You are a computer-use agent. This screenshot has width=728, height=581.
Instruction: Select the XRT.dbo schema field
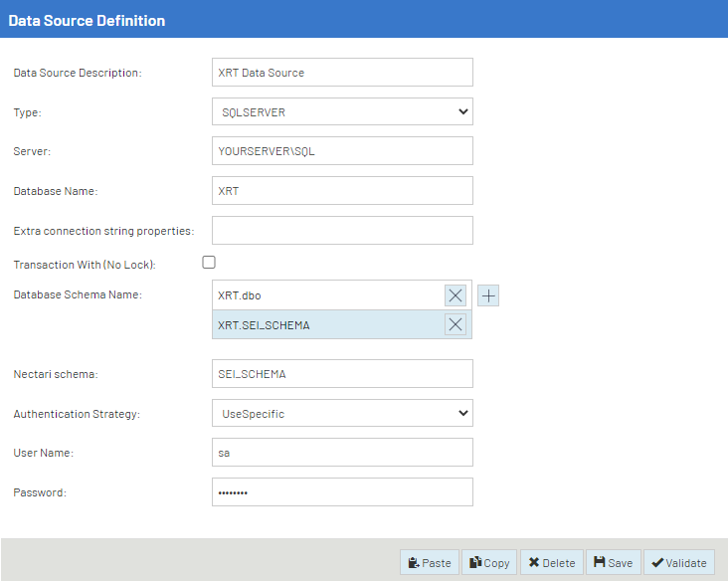point(326,295)
